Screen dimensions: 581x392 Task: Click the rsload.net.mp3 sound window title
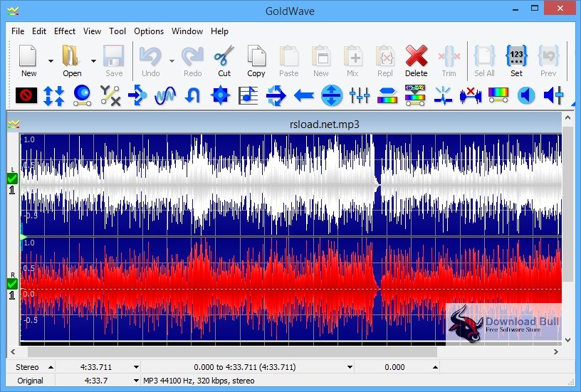point(324,125)
